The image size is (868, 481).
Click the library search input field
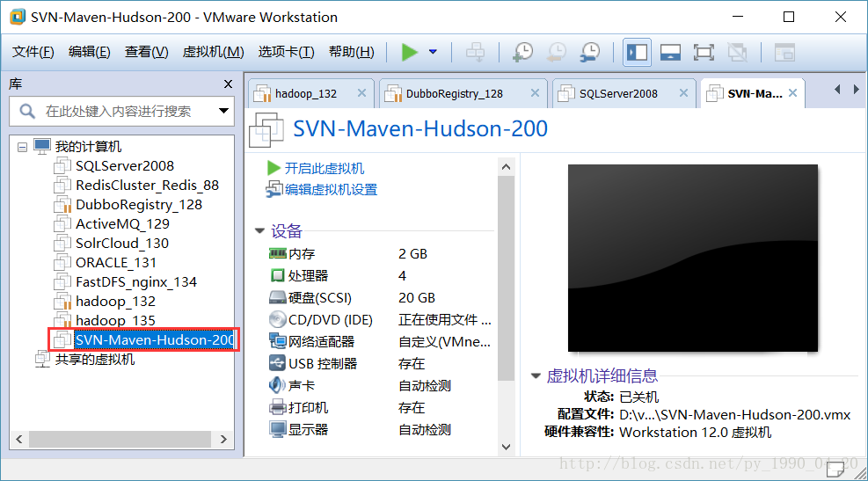121,112
